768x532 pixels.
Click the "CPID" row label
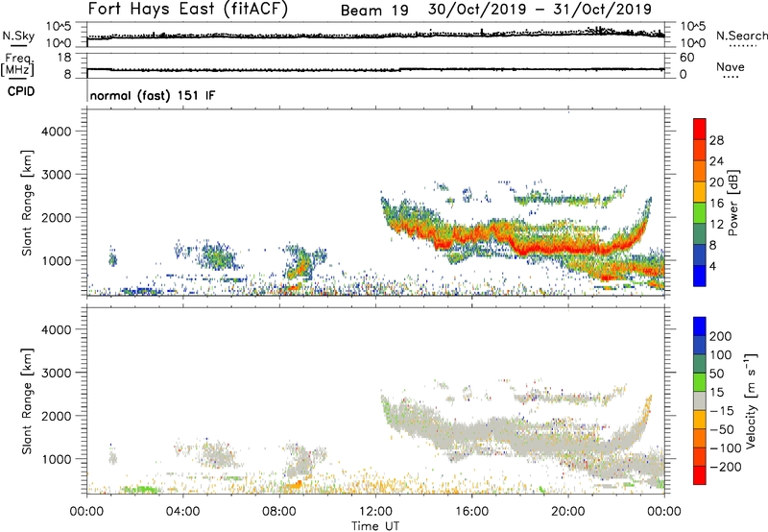21,91
